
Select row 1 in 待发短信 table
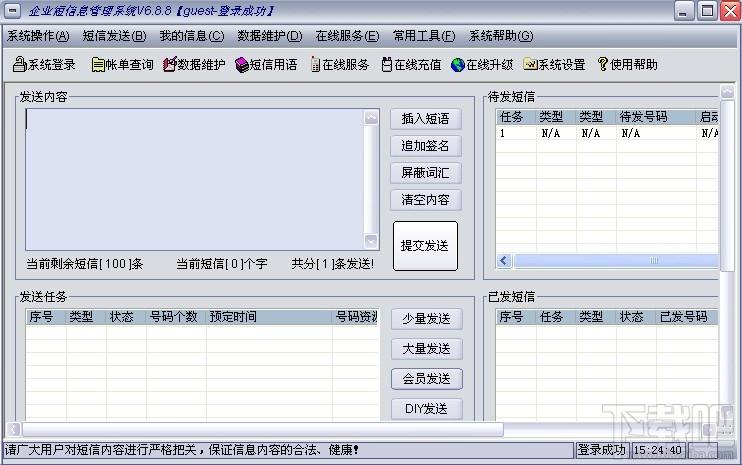(607, 133)
